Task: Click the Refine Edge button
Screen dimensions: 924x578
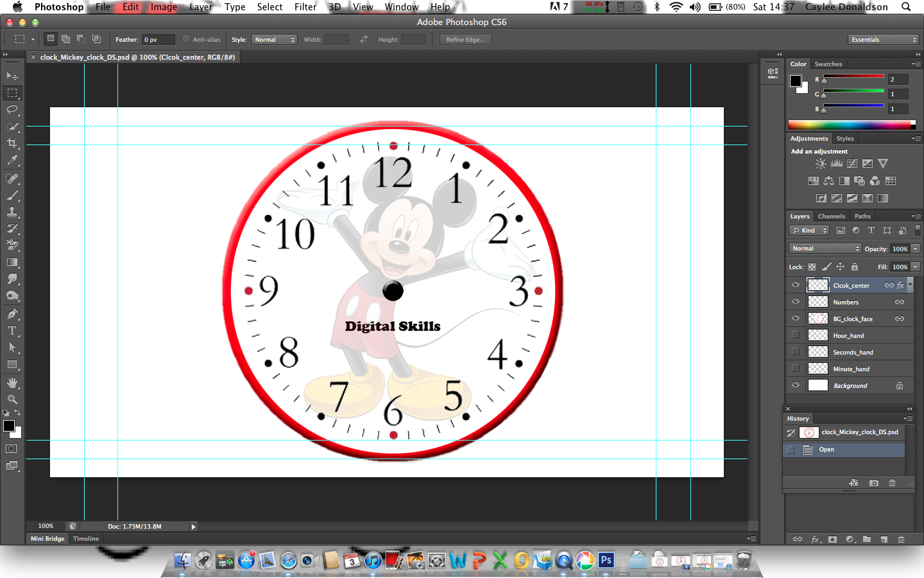Action: [466, 40]
